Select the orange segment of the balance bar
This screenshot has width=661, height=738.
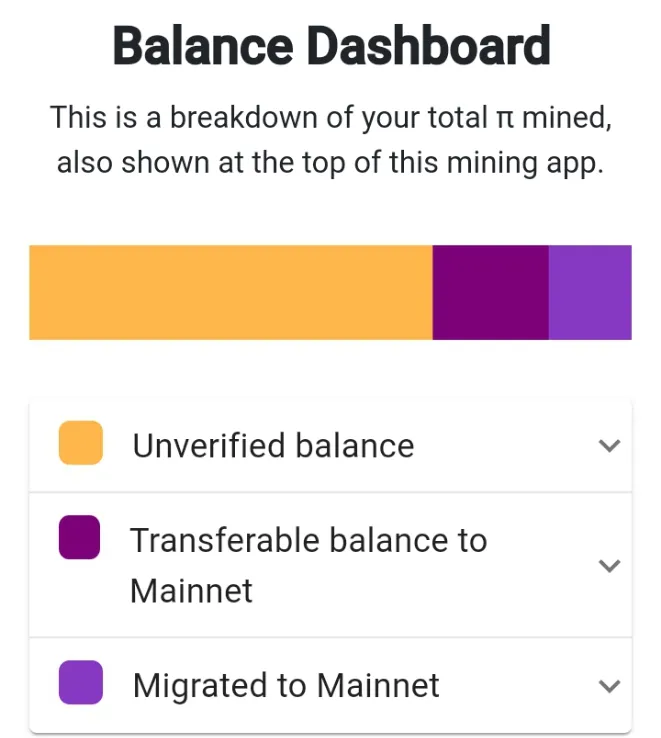click(x=231, y=292)
